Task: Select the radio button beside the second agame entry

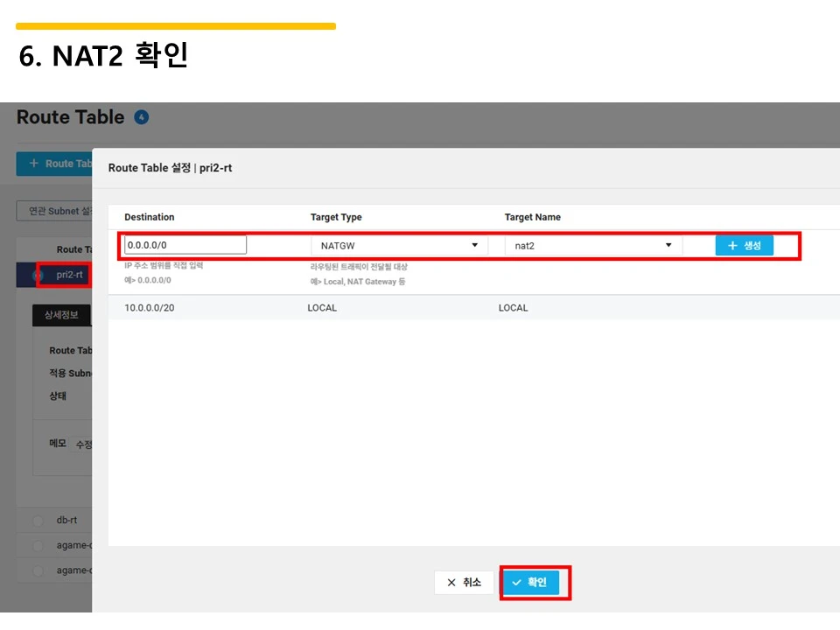Action: tap(38, 570)
